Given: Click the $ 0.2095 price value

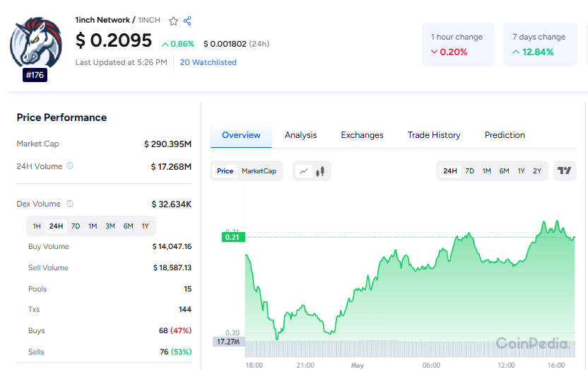Looking at the screenshot, I should pyautogui.click(x=114, y=40).
